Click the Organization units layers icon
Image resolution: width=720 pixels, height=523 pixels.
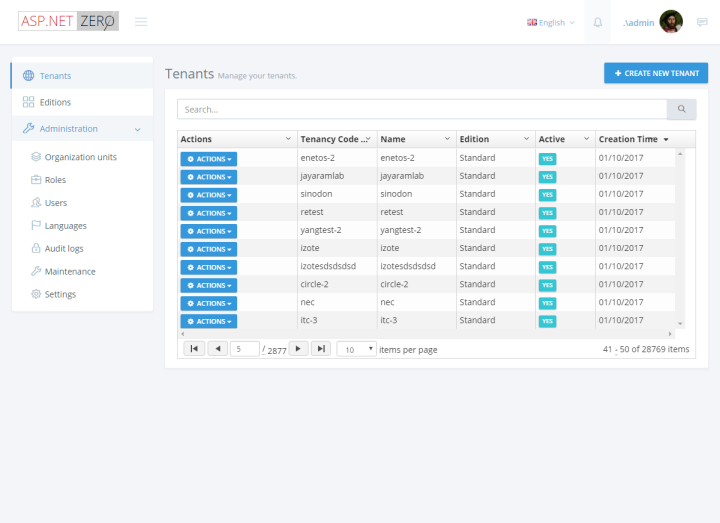click(36, 157)
